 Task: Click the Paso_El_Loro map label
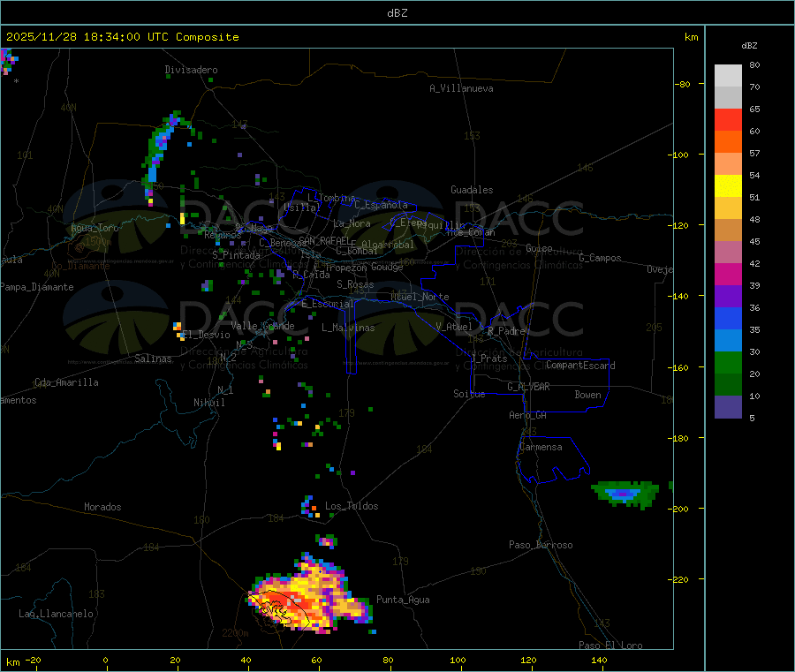[611, 646]
